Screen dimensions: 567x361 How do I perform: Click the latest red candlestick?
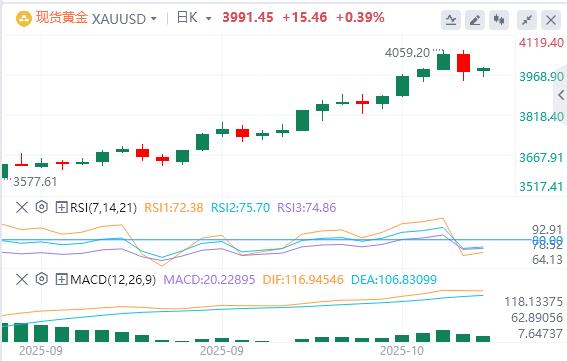coord(463,63)
